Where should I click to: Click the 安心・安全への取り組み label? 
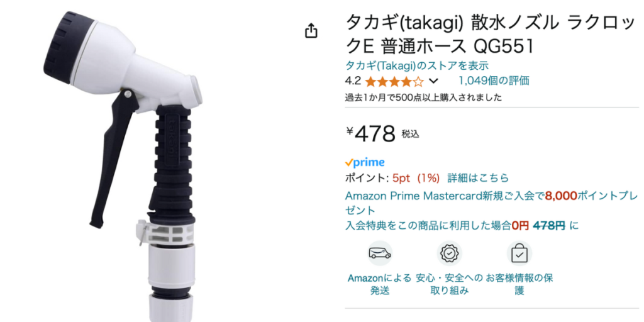coord(449,284)
